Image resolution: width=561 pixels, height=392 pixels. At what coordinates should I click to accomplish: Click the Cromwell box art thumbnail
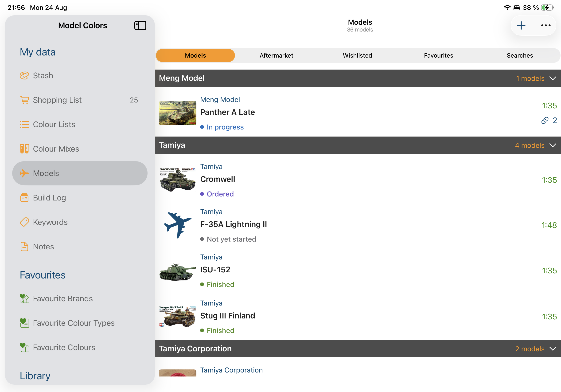coord(178,180)
